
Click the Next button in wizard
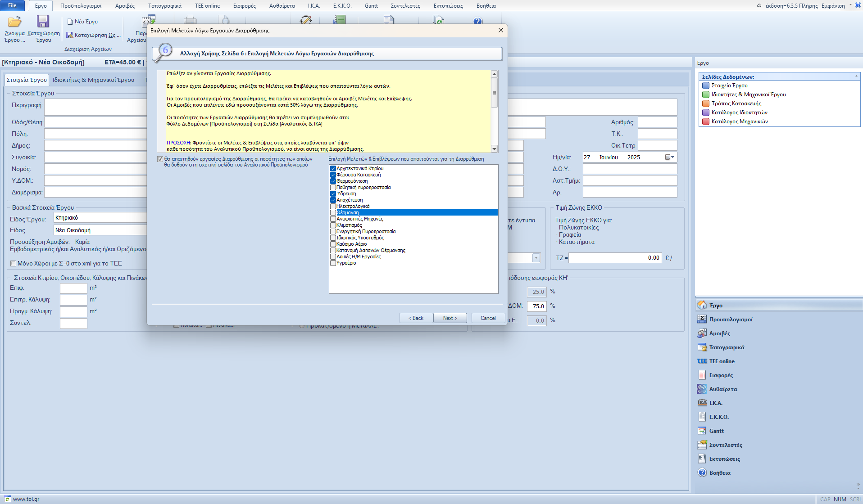450,318
